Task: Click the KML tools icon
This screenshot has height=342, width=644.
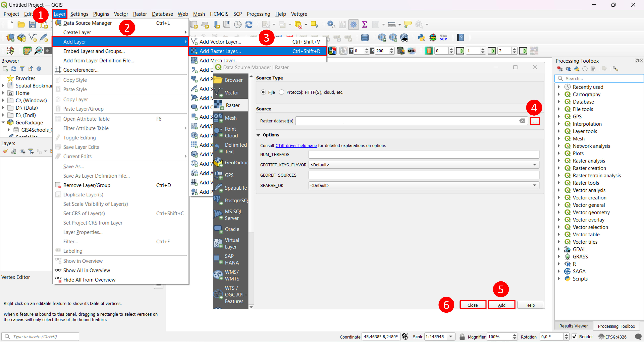Action: tap(411, 51)
